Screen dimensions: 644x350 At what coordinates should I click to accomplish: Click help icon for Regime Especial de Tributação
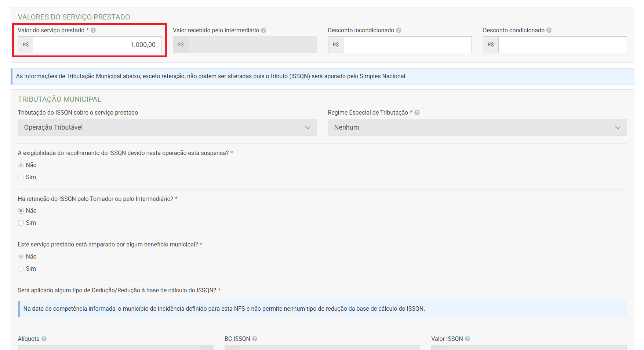[x=417, y=113]
